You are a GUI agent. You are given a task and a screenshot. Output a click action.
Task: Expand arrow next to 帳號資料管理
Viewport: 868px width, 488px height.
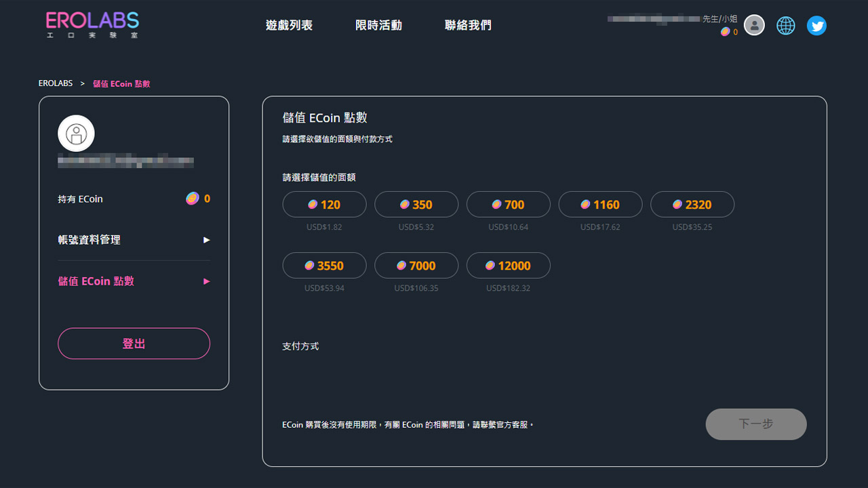tap(207, 240)
